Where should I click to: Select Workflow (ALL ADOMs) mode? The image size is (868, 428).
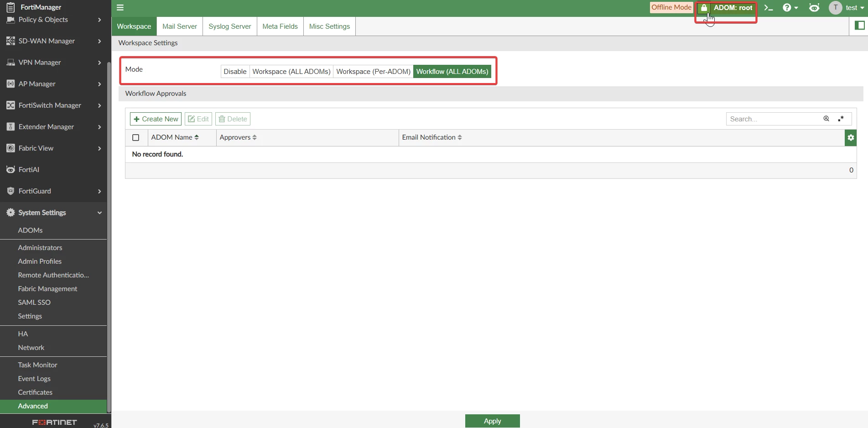pos(452,72)
